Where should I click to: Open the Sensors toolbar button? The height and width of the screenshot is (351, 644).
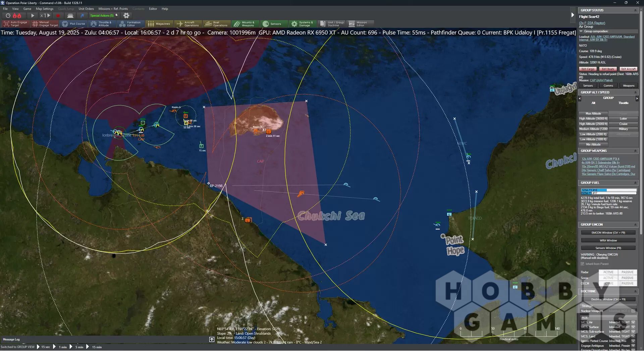click(274, 24)
